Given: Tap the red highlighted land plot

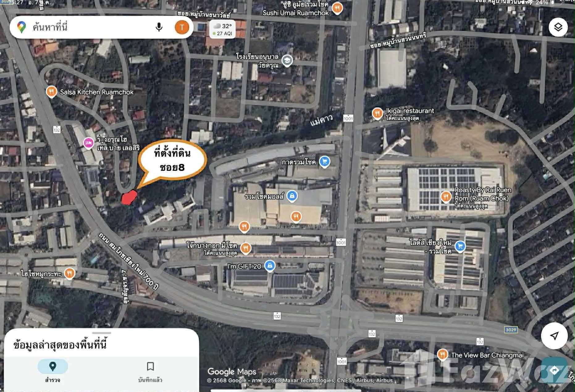Looking at the screenshot, I should [x=129, y=197].
